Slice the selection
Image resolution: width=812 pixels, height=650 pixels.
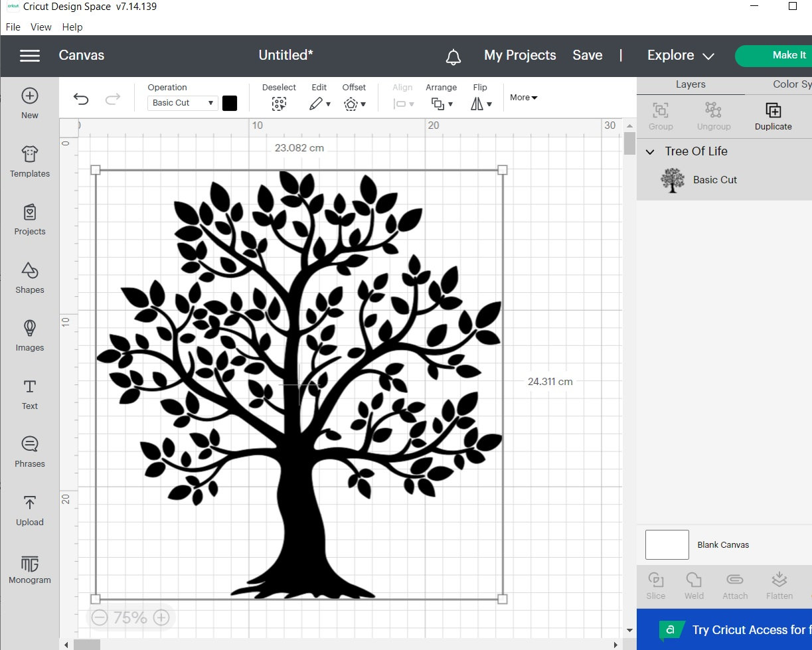pos(655,585)
